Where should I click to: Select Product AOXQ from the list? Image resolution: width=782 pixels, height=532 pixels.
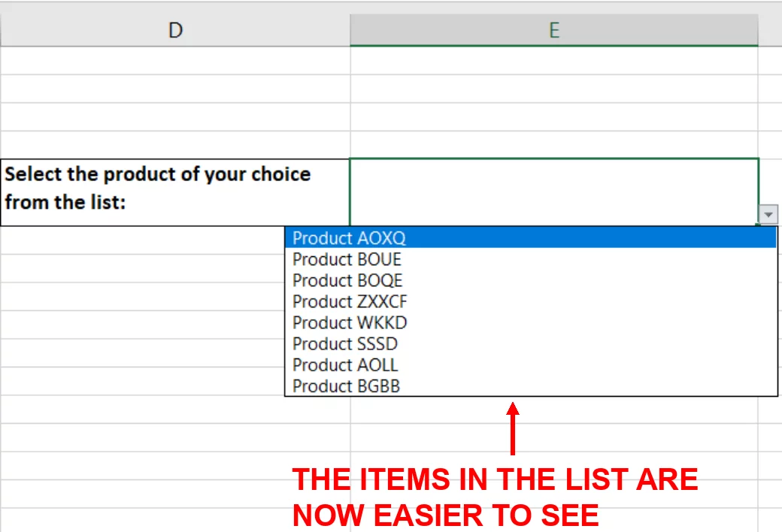pyautogui.click(x=349, y=238)
